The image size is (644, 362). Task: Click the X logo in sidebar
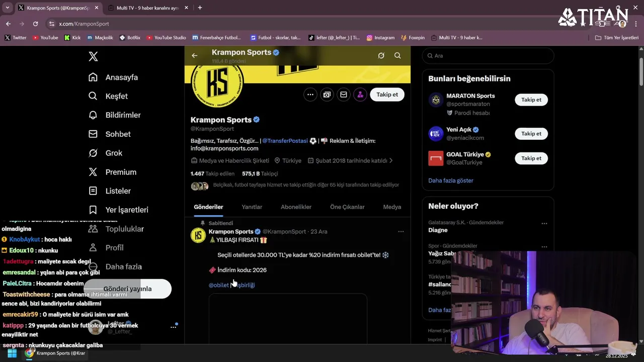pos(93,56)
